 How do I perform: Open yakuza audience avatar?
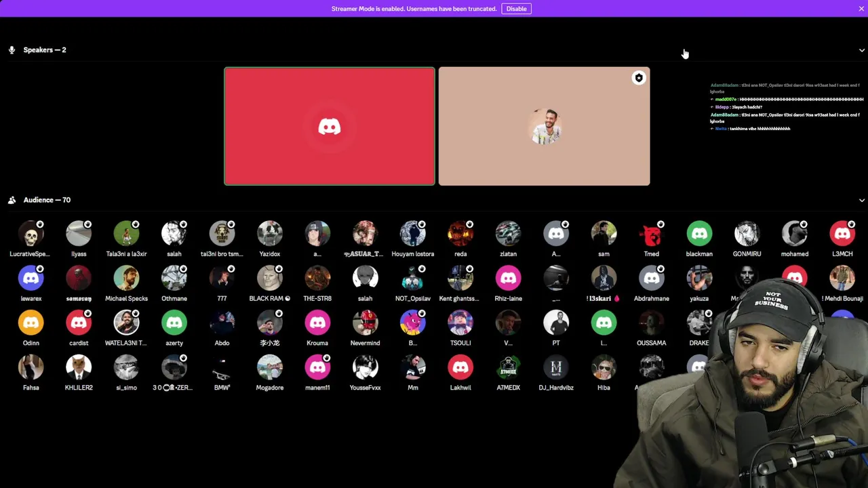point(699,279)
